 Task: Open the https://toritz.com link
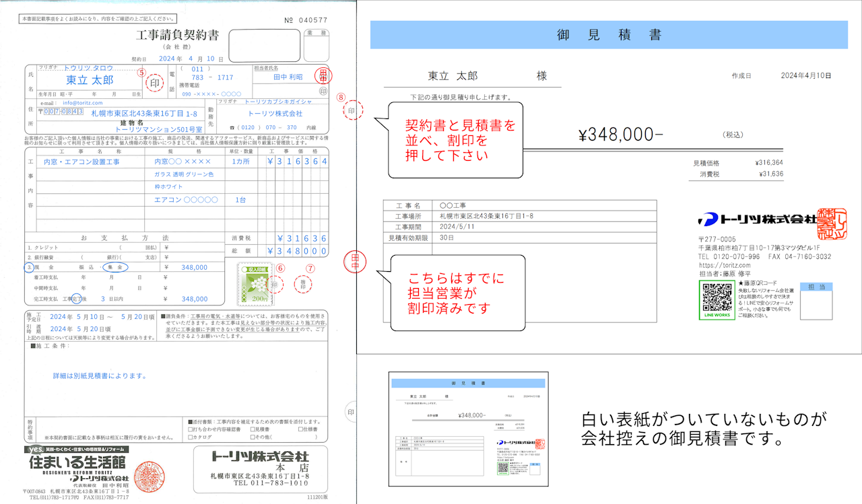coord(724,265)
